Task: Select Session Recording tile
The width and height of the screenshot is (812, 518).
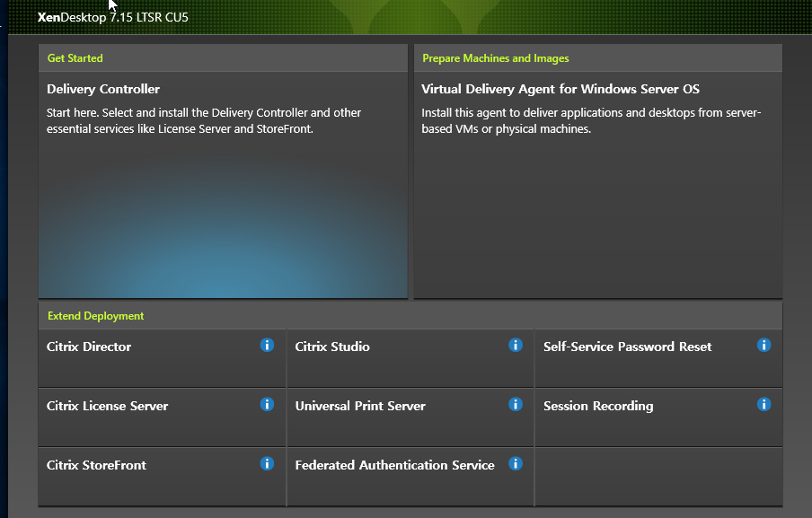Action: (658, 417)
